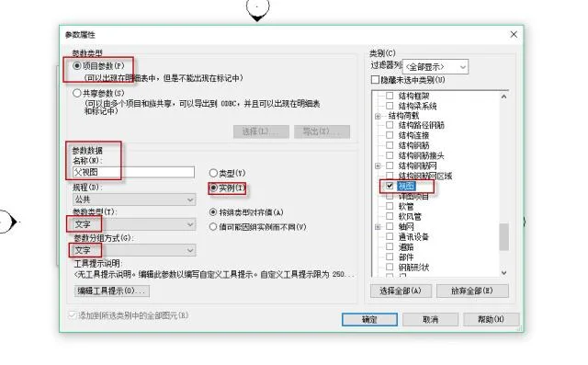Select the 共享参数(S) radio option
This screenshot has width=588, height=365.
77,93
